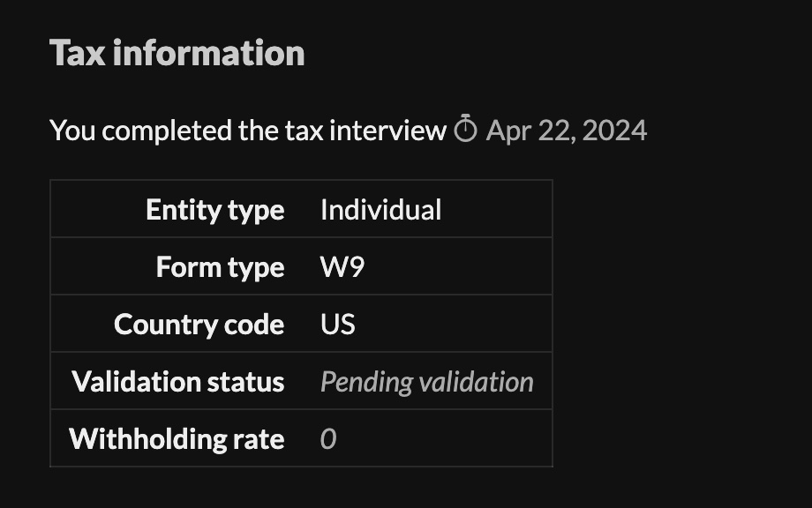Screen dimensions: 812x508
Task: Select the W9 form value
Action: [342, 267]
